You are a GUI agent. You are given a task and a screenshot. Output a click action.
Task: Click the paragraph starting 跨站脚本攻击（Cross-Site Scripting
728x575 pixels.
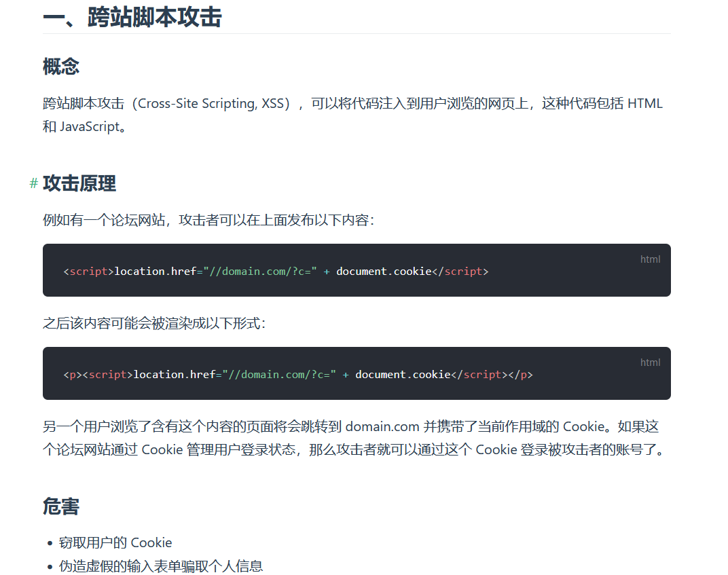(x=353, y=115)
